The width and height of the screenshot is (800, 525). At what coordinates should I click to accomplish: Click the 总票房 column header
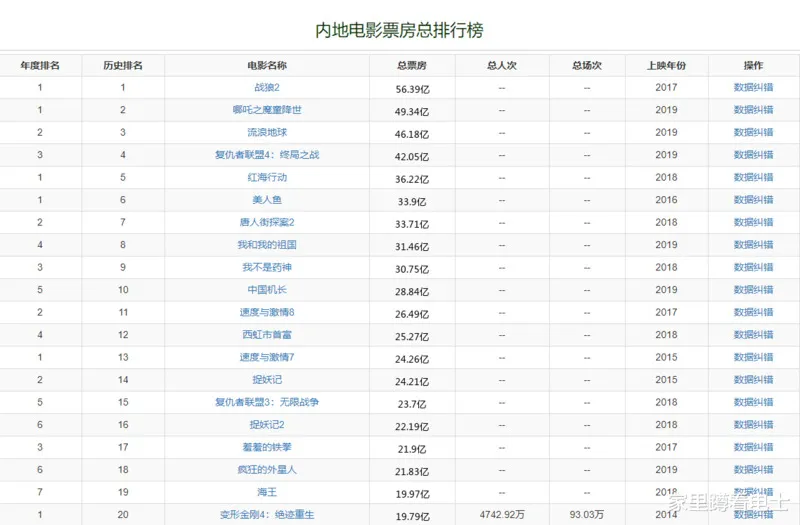[x=412, y=65]
